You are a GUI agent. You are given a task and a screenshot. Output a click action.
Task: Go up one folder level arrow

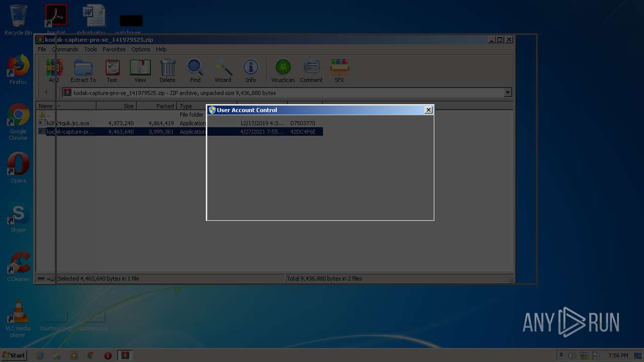46,93
